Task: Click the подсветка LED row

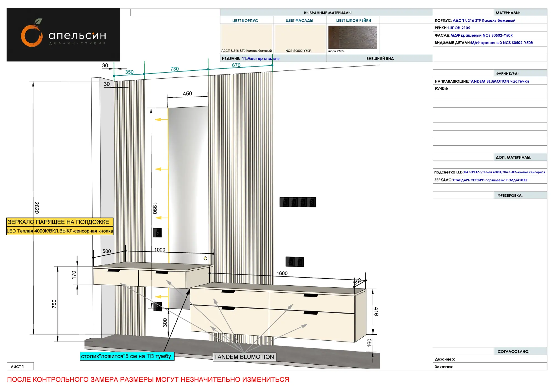Action: 489,172
